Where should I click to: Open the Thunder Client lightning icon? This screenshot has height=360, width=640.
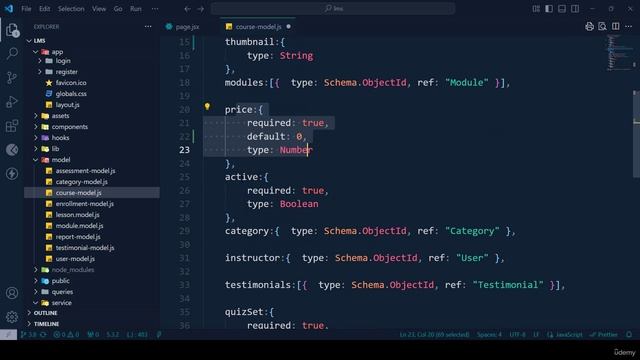[12, 174]
